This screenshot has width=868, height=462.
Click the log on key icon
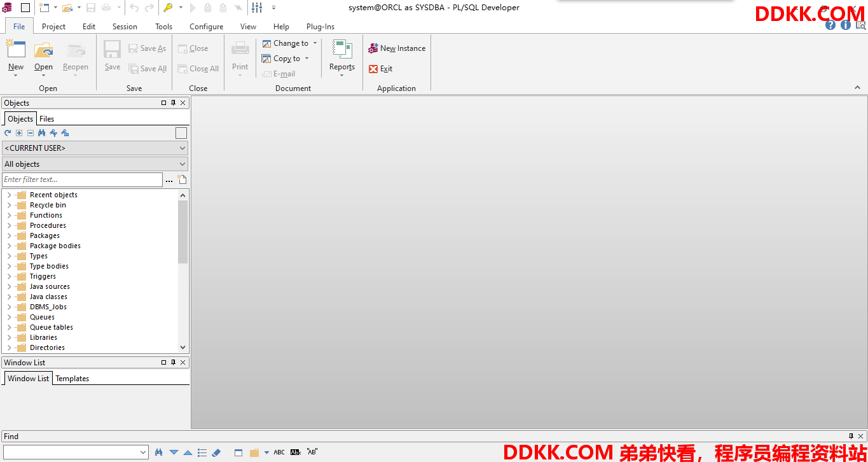tap(168, 8)
